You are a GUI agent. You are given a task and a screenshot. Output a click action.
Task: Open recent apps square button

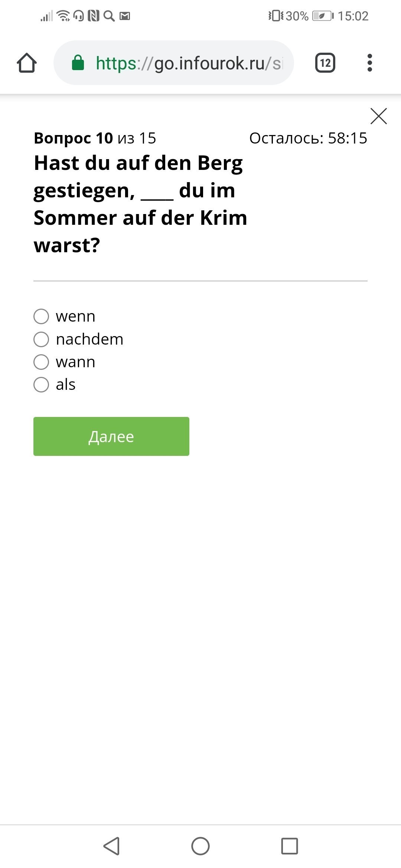click(290, 846)
